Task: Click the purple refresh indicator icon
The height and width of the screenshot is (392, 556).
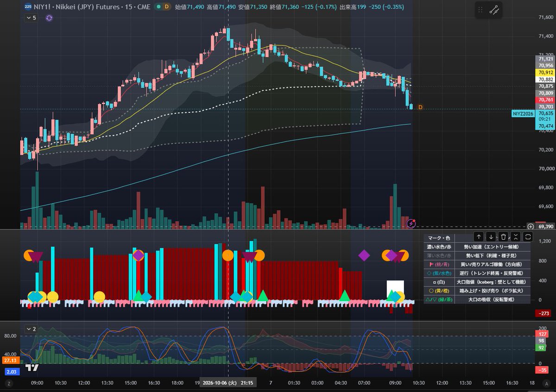Action: [49, 18]
